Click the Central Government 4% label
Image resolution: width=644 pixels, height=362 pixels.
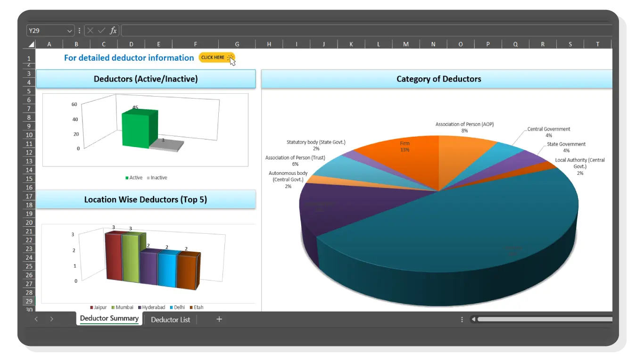pyautogui.click(x=549, y=132)
